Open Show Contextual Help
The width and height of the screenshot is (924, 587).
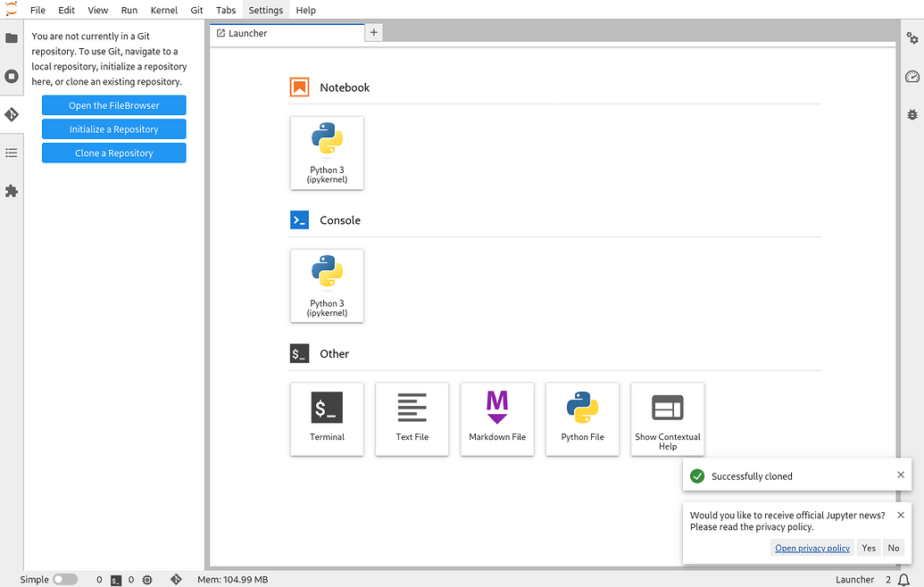click(x=667, y=418)
